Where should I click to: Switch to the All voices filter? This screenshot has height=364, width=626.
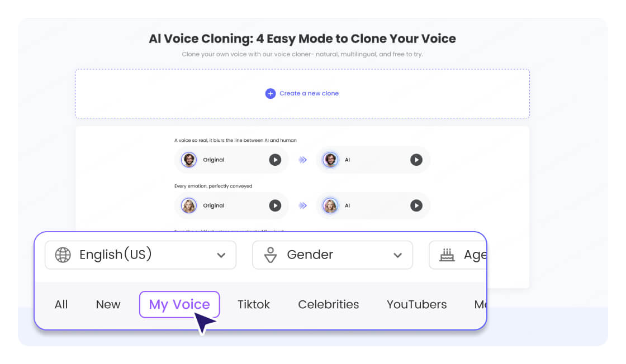click(x=61, y=304)
